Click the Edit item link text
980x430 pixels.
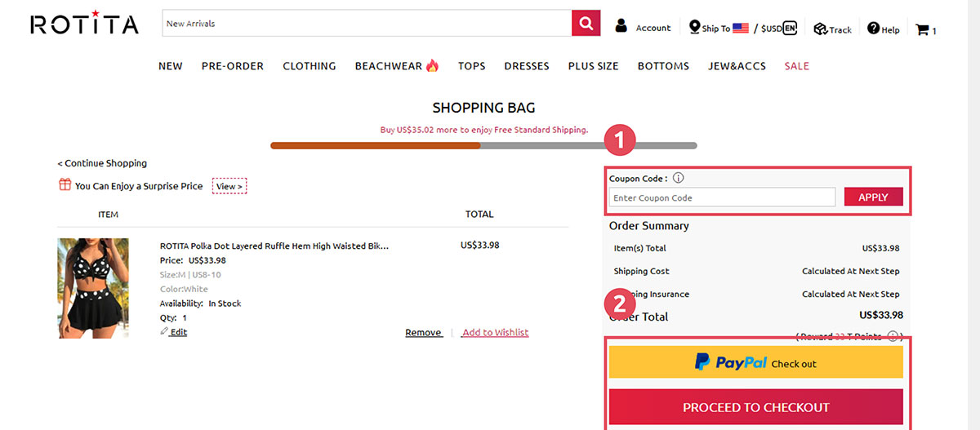click(x=179, y=332)
